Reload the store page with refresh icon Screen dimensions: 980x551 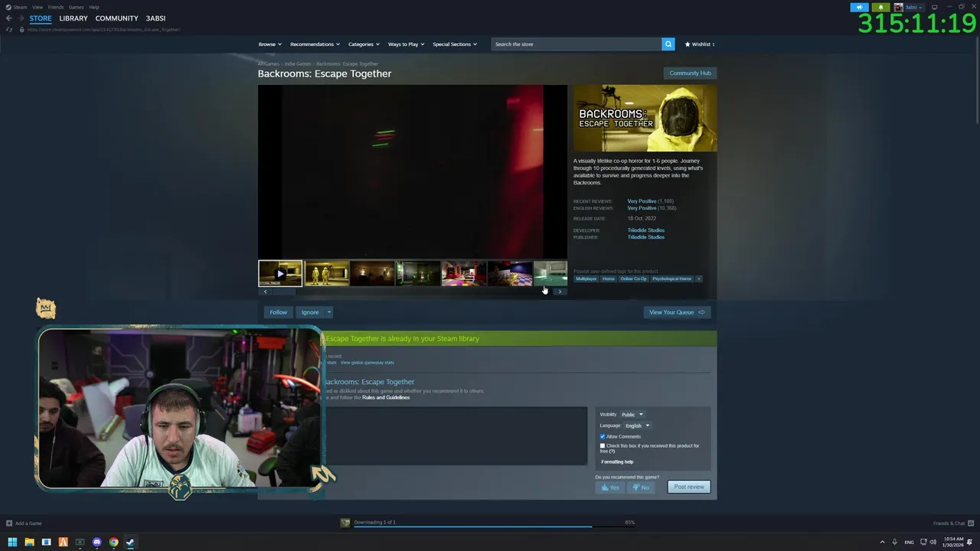coord(9,29)
